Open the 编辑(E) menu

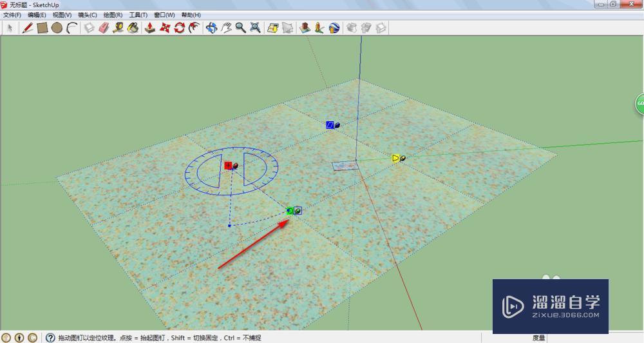coord(37,15)
